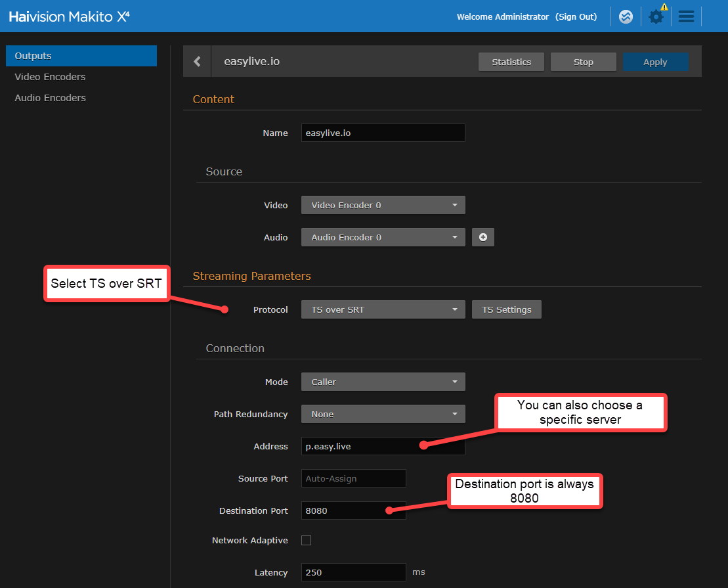Viewport: 728px width, 588px height.
Task: Click the easylive.io title in header bar
Action: 251,61
